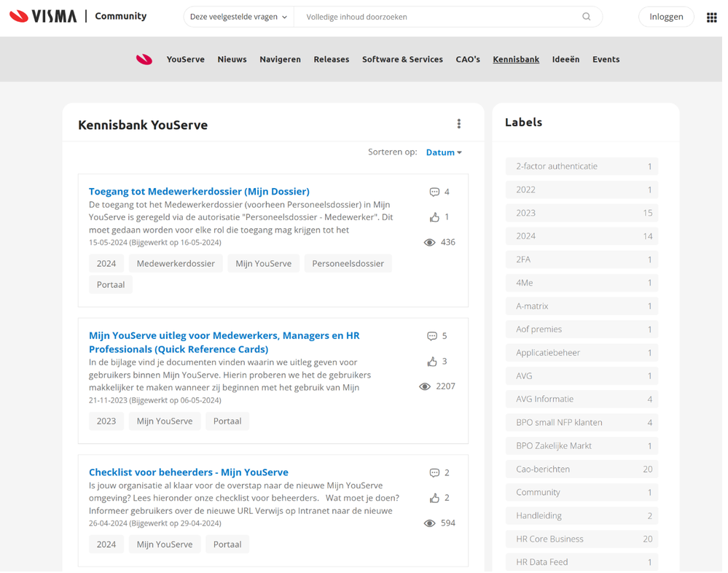Screen dimensions: 728x573
Task: Open Events navigation item
Action: click(x=606, y=60)
